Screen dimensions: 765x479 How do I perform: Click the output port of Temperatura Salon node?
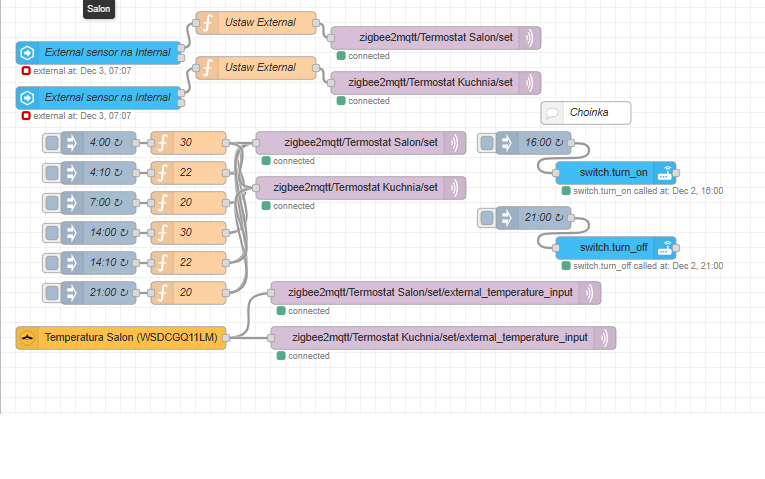click(225, 338)
